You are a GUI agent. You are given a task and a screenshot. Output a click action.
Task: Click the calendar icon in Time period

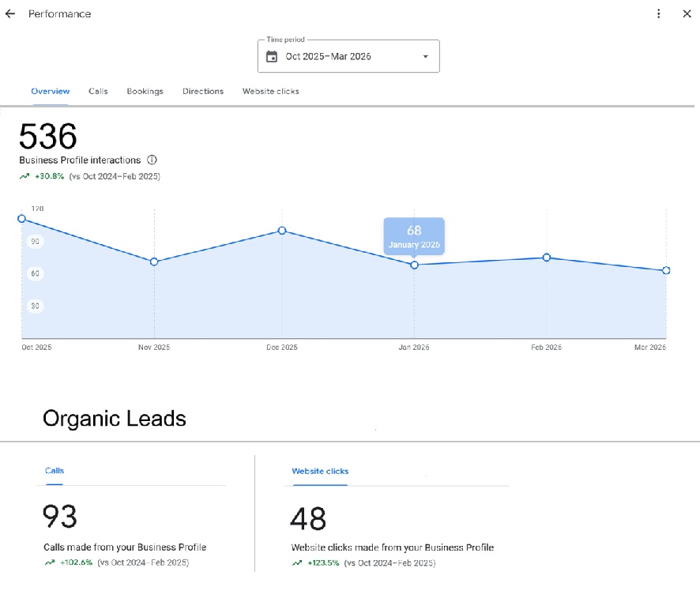tap(272, 57)
